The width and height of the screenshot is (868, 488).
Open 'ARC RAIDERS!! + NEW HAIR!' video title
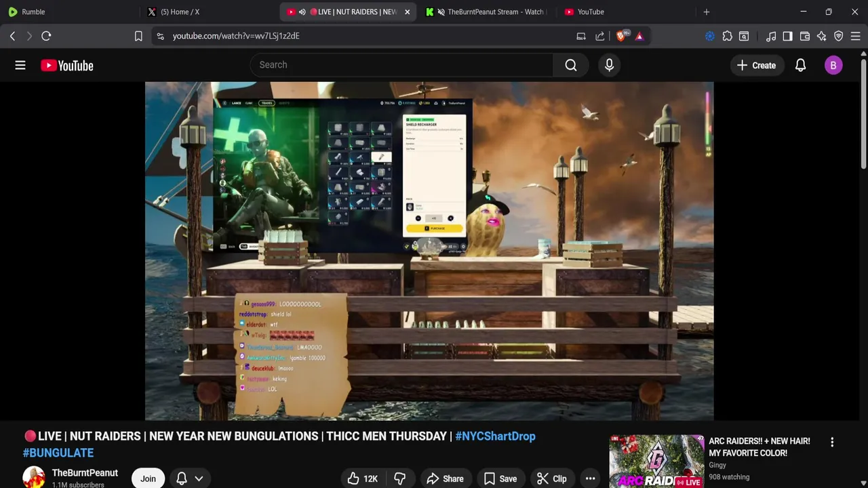pos(759,447)
